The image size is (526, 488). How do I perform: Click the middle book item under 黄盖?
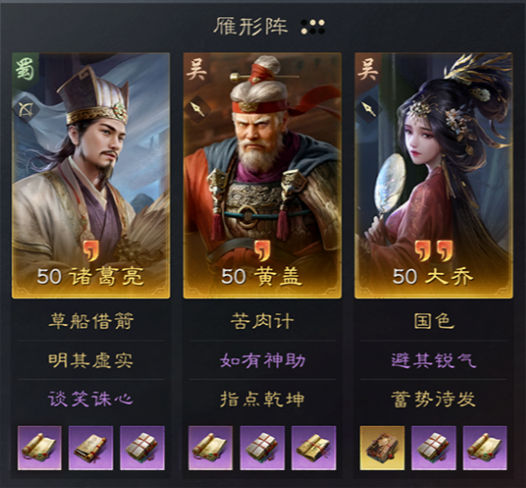(x=262, y=448)
